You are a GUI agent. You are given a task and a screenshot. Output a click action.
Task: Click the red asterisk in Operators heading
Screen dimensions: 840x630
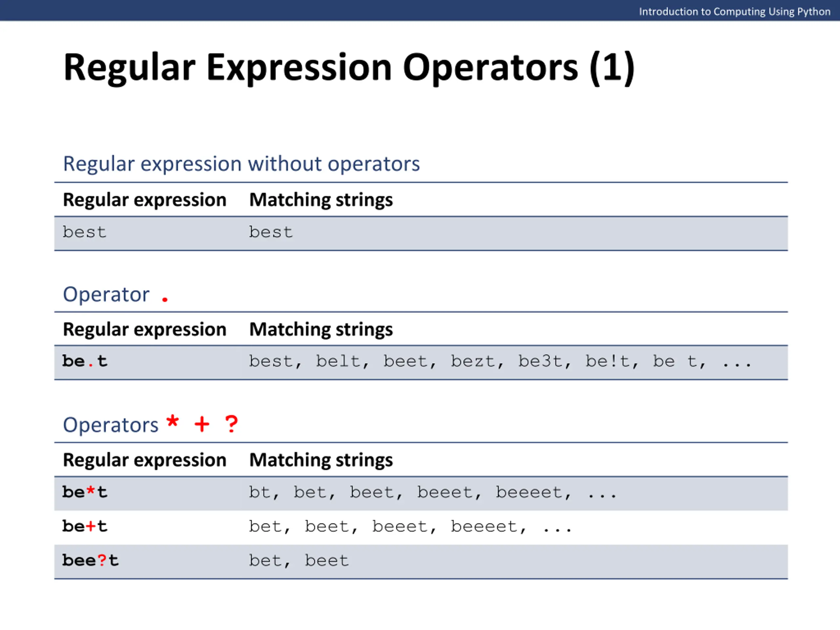[x=173, y=421]
